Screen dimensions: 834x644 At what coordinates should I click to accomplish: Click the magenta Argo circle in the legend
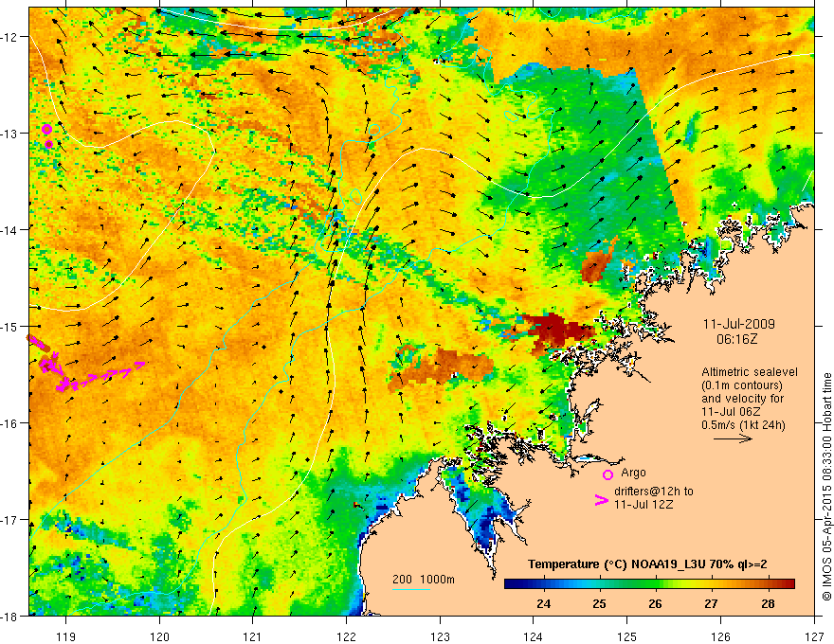pyautogui.click(x=607, y=474)
